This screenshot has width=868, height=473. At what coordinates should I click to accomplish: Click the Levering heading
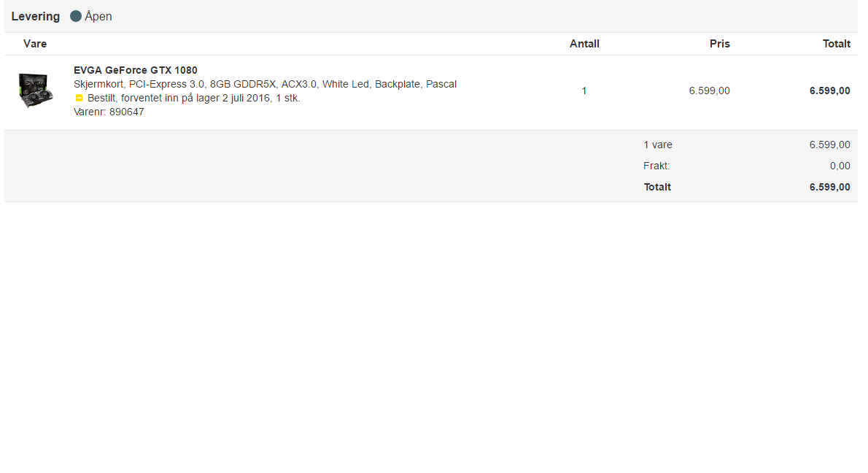(x=36, y=17)
